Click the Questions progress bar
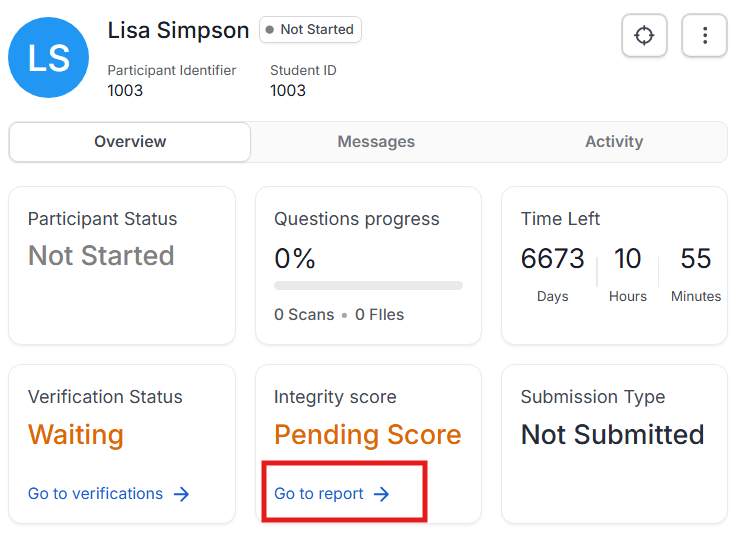Screen dimensions: 736x547 coord(368,285)
